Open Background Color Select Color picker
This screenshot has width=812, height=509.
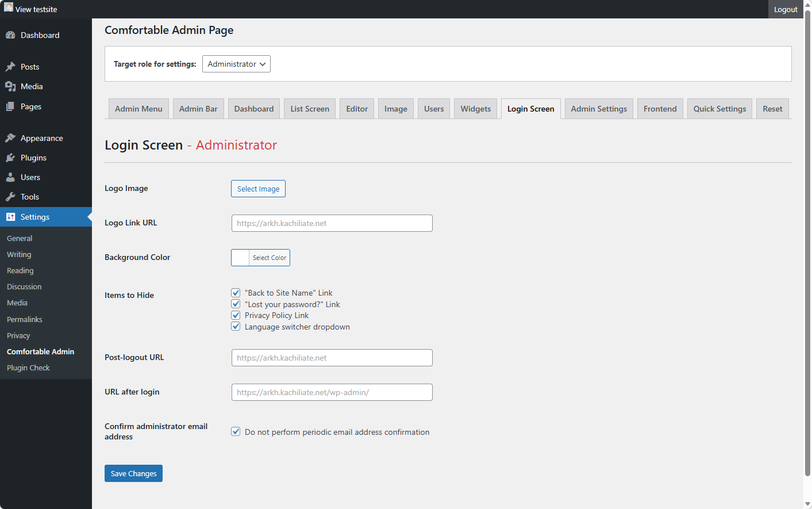click(x=260, y=258)
